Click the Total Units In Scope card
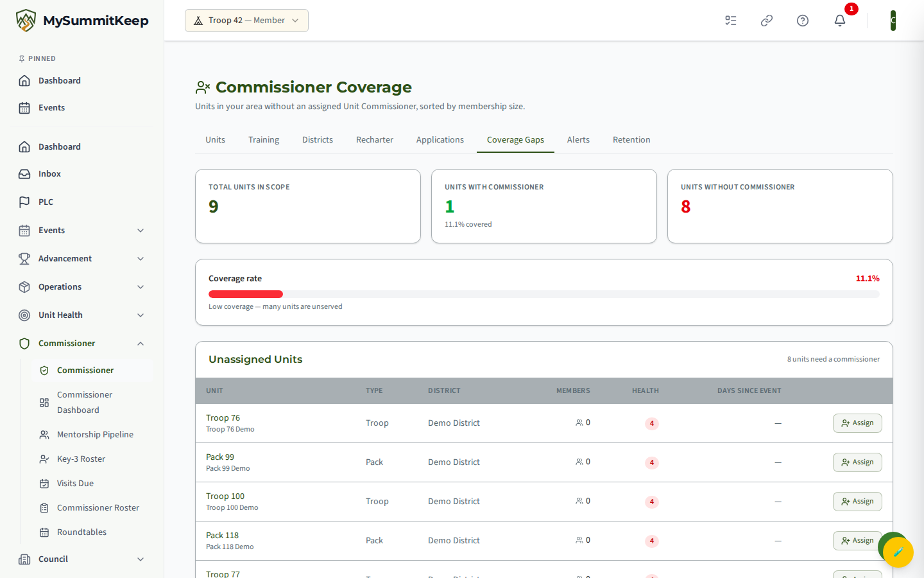This screenshot has width=924, height=578. click(308, 206)
